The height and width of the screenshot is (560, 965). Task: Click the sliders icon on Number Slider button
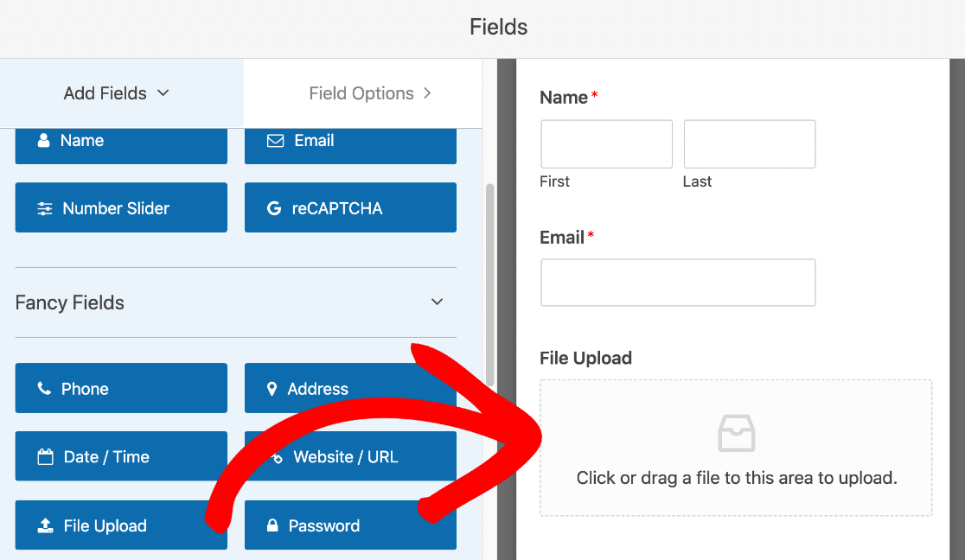point(45,208)
